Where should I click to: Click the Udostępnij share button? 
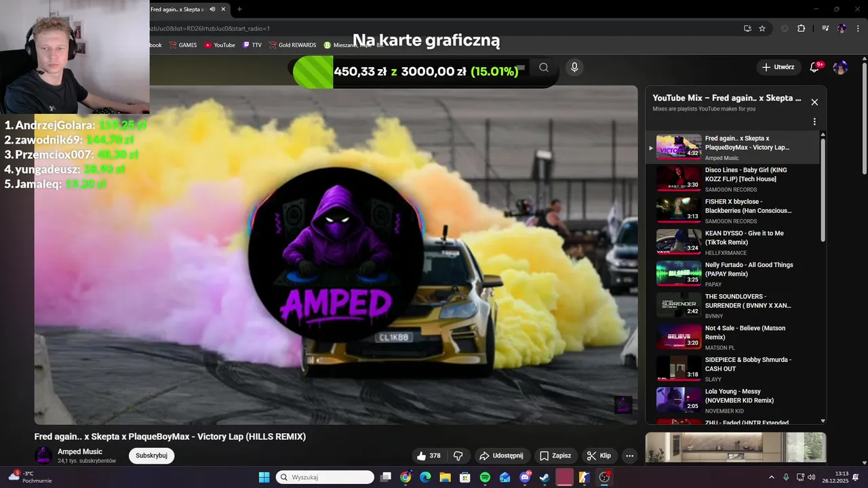coord(501,455)
